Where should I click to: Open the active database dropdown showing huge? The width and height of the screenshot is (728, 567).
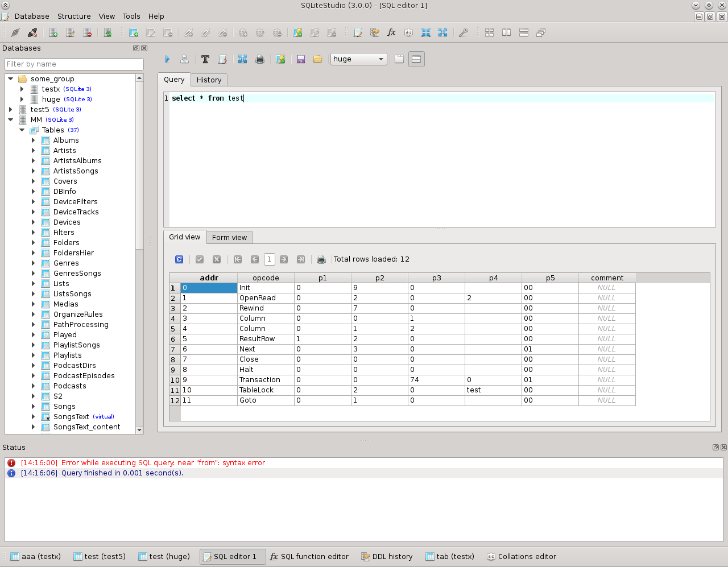(x=358, y=59)
